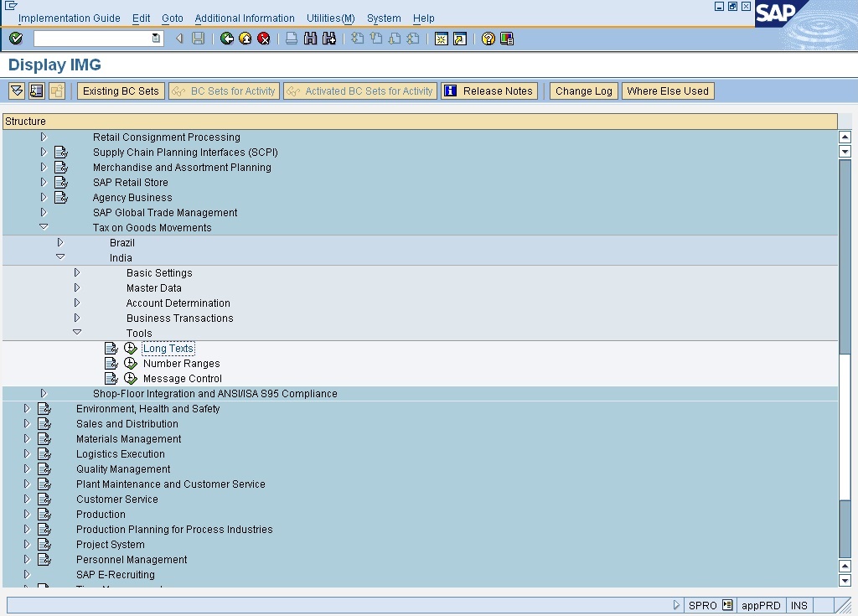Open documentation icon for Materials Management
Screen dimensions: 858x616
click(44, 438)
